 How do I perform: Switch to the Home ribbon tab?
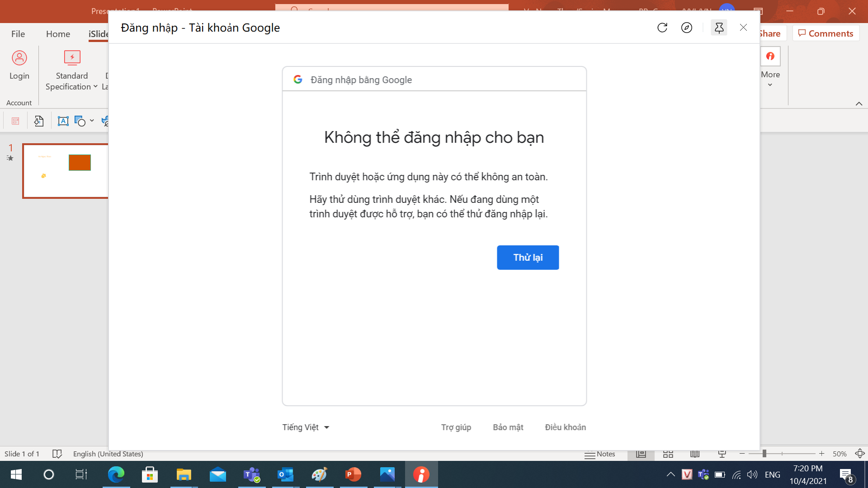58,34
